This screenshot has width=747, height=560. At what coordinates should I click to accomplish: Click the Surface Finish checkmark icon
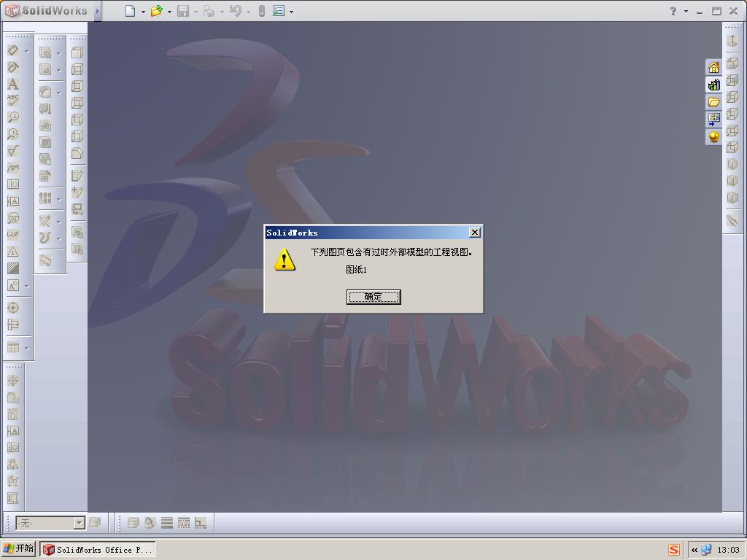[x=13, y=151]
